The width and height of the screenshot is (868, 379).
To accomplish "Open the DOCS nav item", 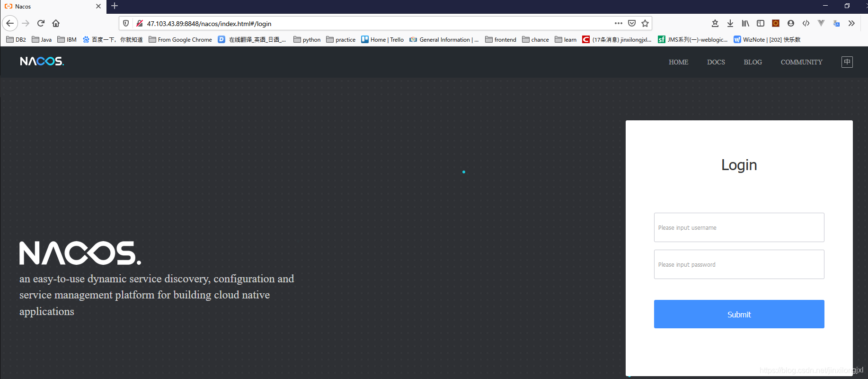I will pyautogui.click(x=716, y=62).
